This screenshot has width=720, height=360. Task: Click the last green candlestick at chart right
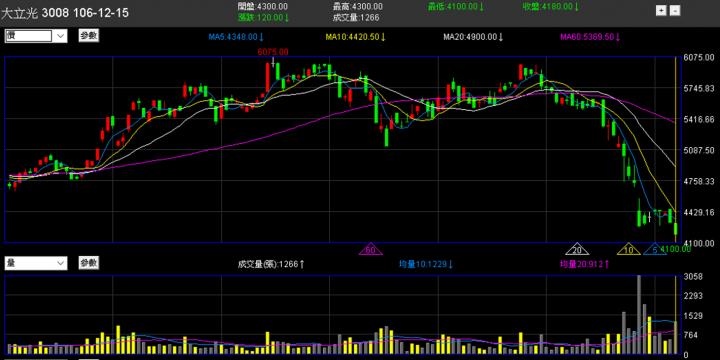point(675,229)
